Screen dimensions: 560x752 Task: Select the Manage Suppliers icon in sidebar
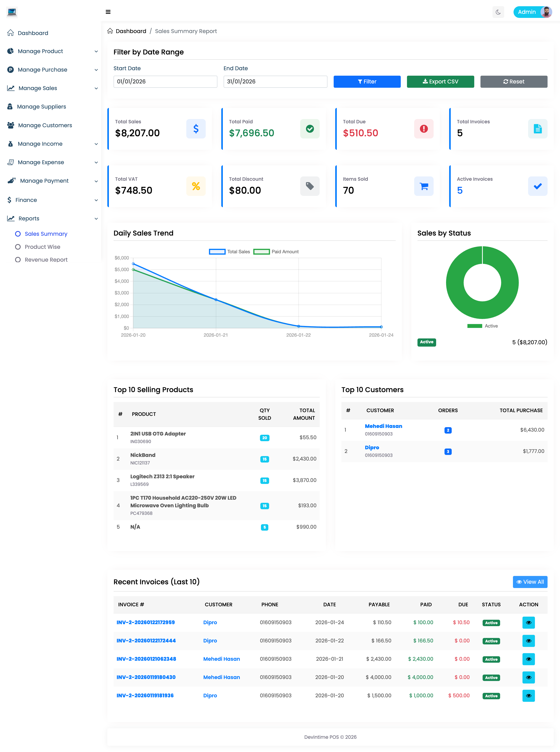10,106
